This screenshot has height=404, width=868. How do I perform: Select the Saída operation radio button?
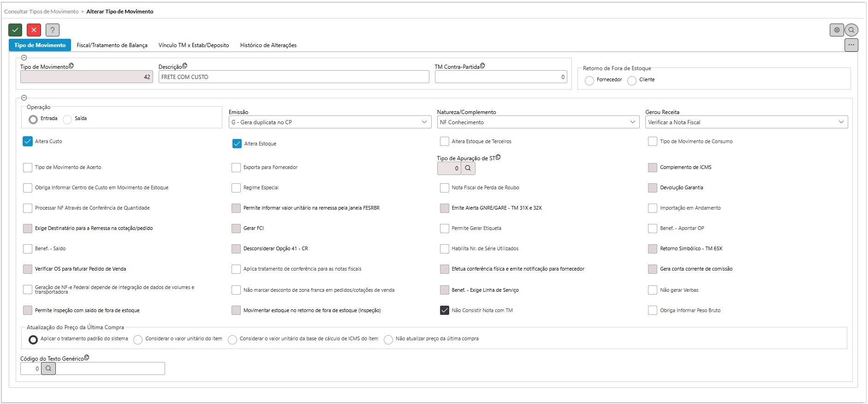[x=68, y=119]
